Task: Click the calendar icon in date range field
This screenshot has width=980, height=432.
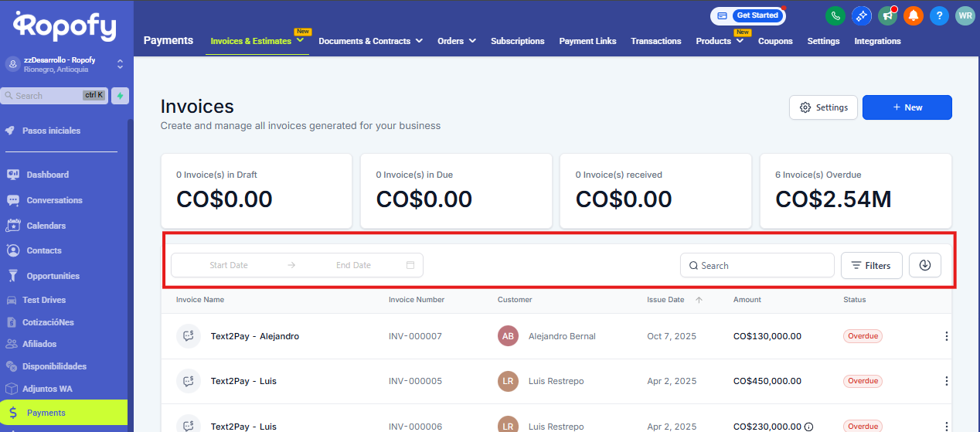Action: tap(410, 265)
